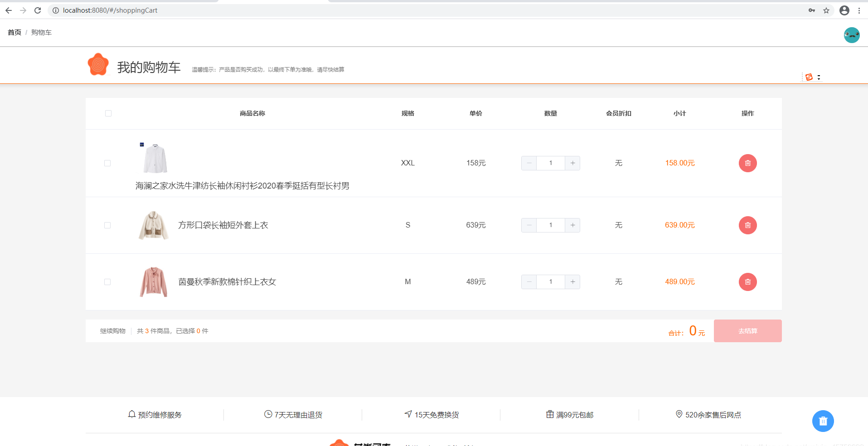Click the user avatar in the page header
The image size is (868, 446).
coord(852,35)
